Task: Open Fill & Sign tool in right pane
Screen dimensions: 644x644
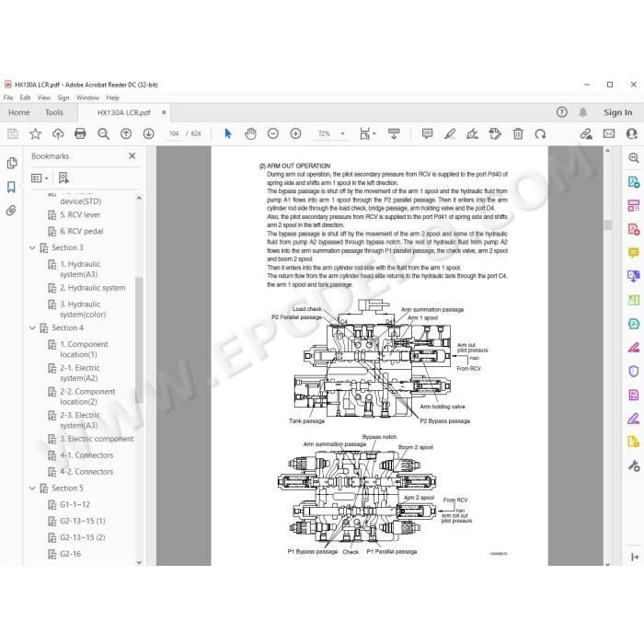Action: 633,419
